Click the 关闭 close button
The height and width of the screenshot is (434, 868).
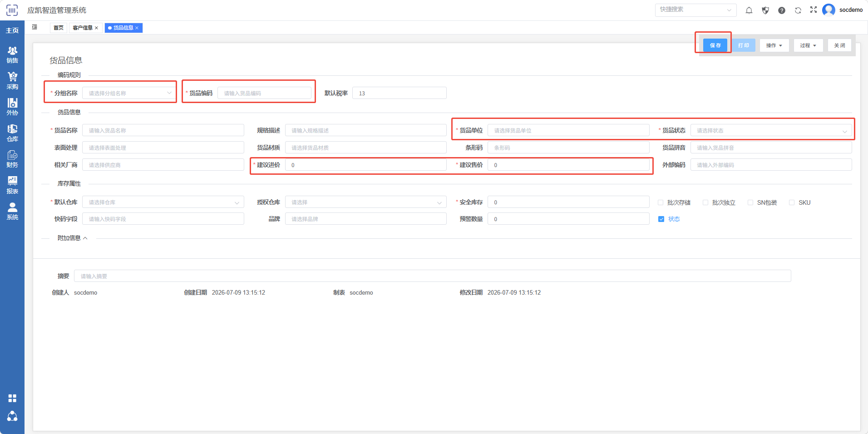point(839,45)
